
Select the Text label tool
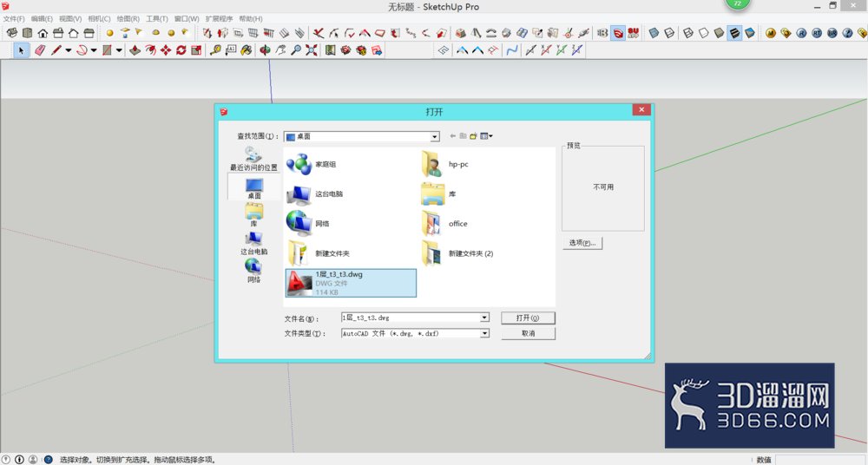(x=231, y=50)
